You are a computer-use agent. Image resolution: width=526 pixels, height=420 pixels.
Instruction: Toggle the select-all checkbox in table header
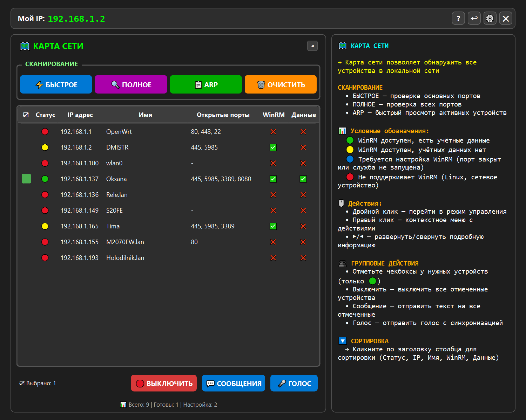tap(26, 115)
